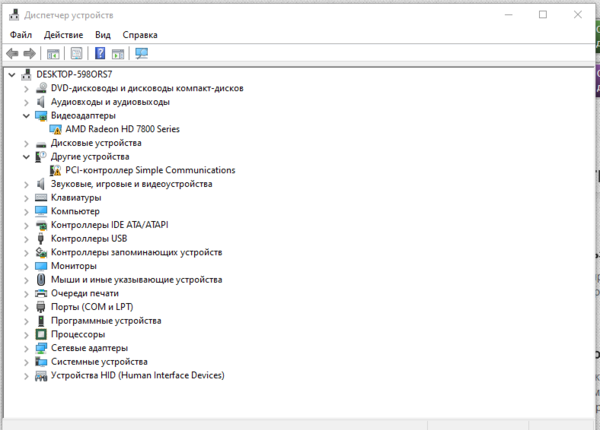Click the Очереди печати printer icon
The image size is (600, 430).
(41, 293)
